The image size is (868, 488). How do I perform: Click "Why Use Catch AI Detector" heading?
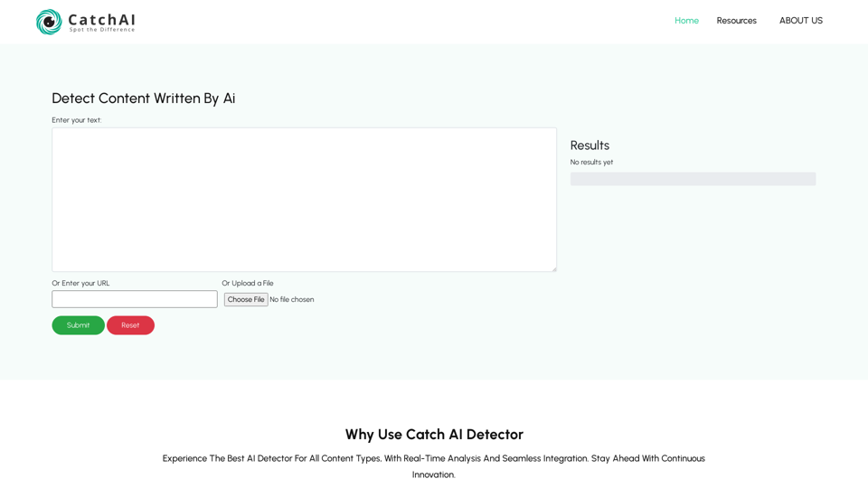tap(434, 435)
